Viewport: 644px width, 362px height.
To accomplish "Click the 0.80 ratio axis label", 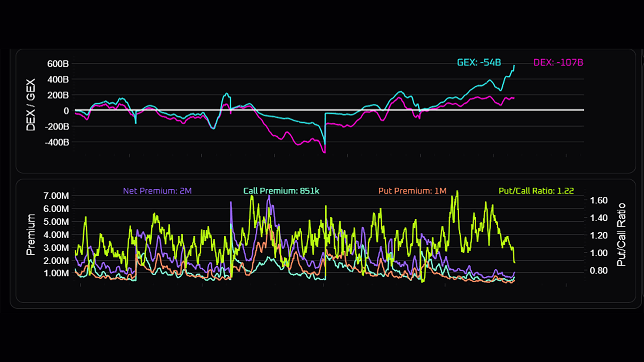I will coord(599,271).
